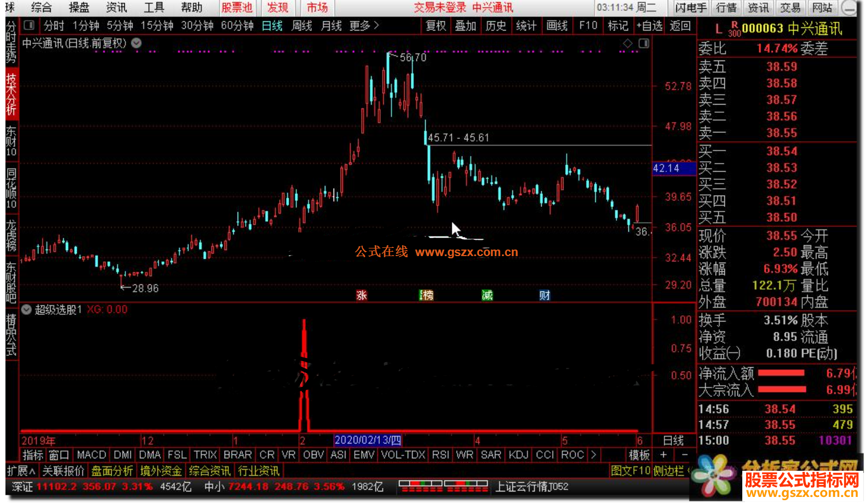Click the round window button at top-right
This screenshot has height=504, width=866.
pyautogui.click(x=848, y=8)
